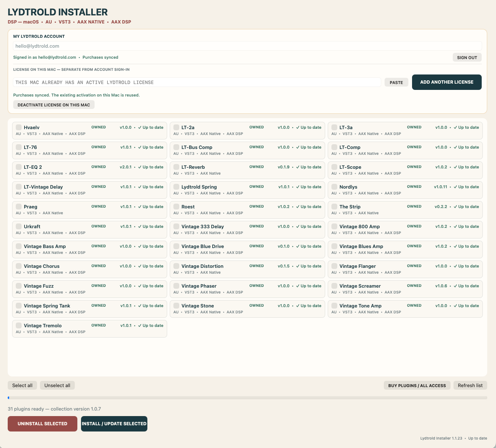
Task: Check the LT-Reverb checkbox
Action: pyautogui.click(x=176, y=167)
